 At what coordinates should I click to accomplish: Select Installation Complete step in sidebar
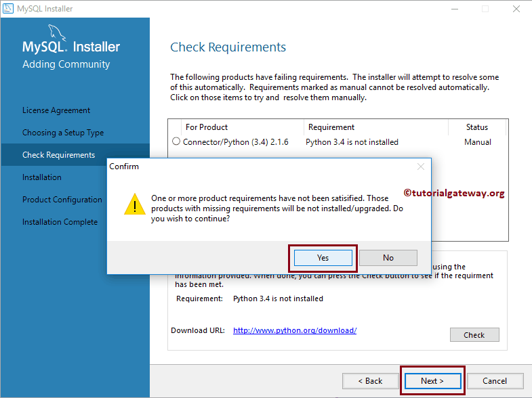click(x=60, y=222)
